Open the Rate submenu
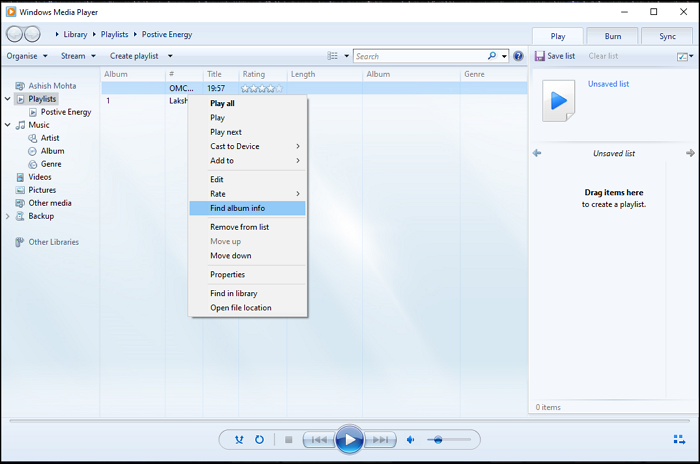Screen dimensions: 700x464 (x=248, y=194)
